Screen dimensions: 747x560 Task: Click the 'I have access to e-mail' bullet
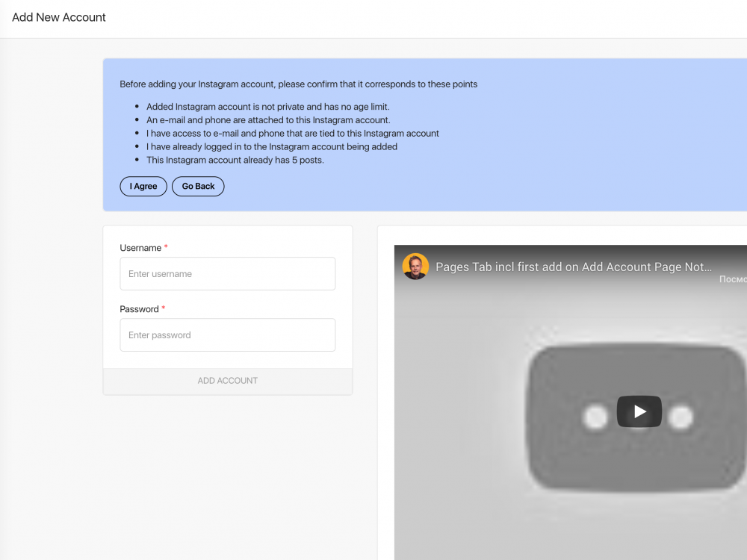292,134
